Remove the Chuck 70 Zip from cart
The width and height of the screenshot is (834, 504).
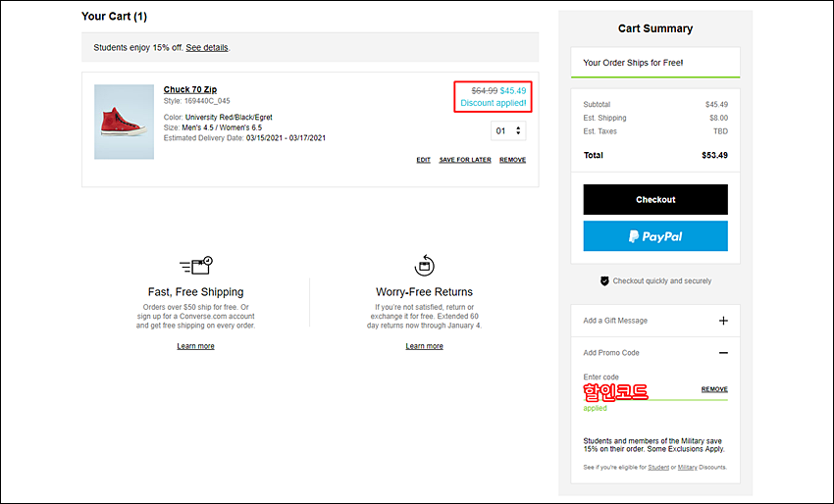coord(513,160)
